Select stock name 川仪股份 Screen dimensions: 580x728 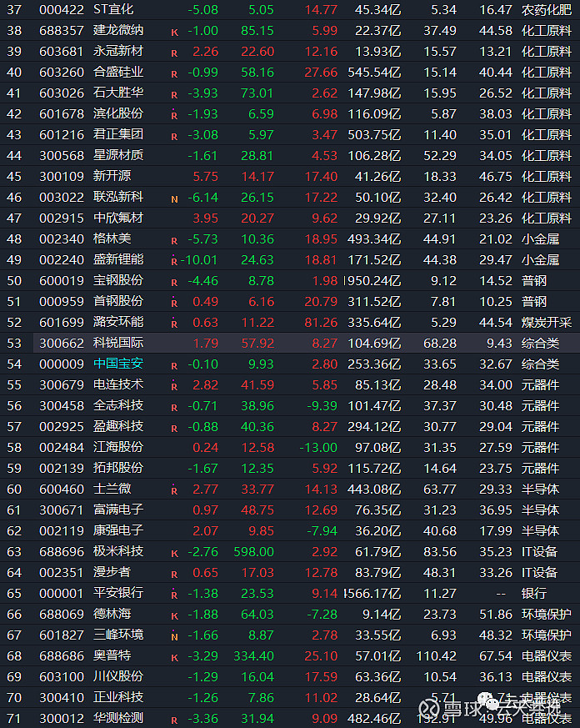point(118,676)
